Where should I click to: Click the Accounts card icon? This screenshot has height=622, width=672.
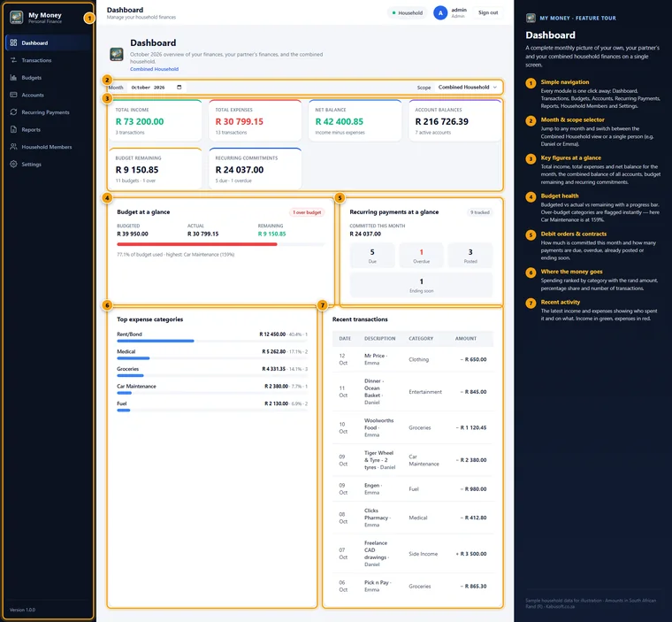pos(14,95)
